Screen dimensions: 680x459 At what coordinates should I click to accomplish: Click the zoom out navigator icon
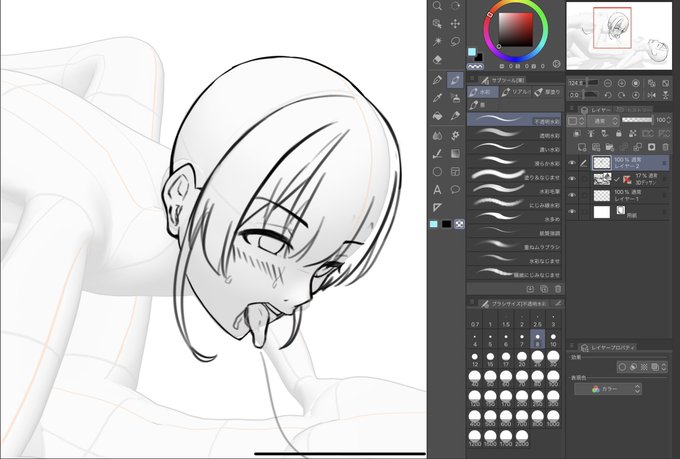coord(608,83)
